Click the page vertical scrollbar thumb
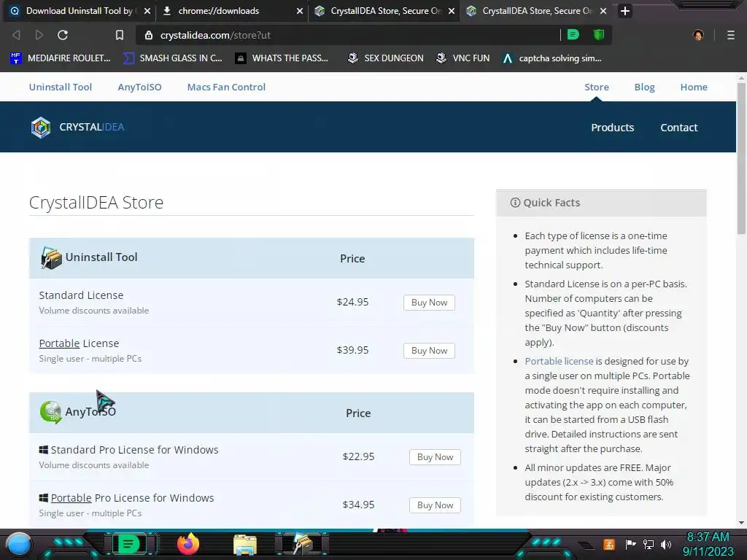 pos(741,158)
